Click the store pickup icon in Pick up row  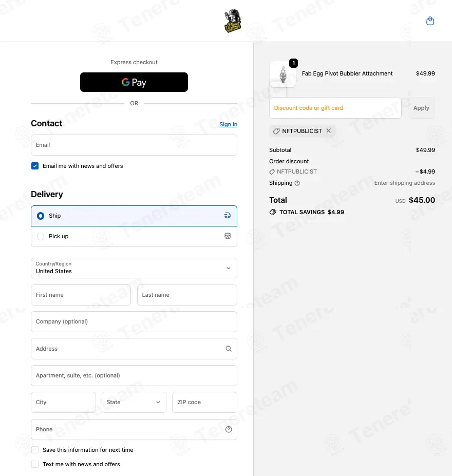click(228, 236)
